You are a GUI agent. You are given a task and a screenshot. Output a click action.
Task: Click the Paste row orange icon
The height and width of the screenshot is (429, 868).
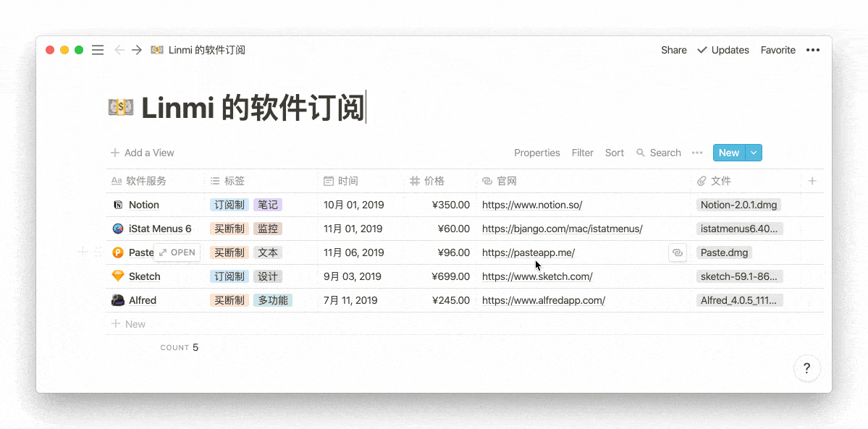coord(118,253)
